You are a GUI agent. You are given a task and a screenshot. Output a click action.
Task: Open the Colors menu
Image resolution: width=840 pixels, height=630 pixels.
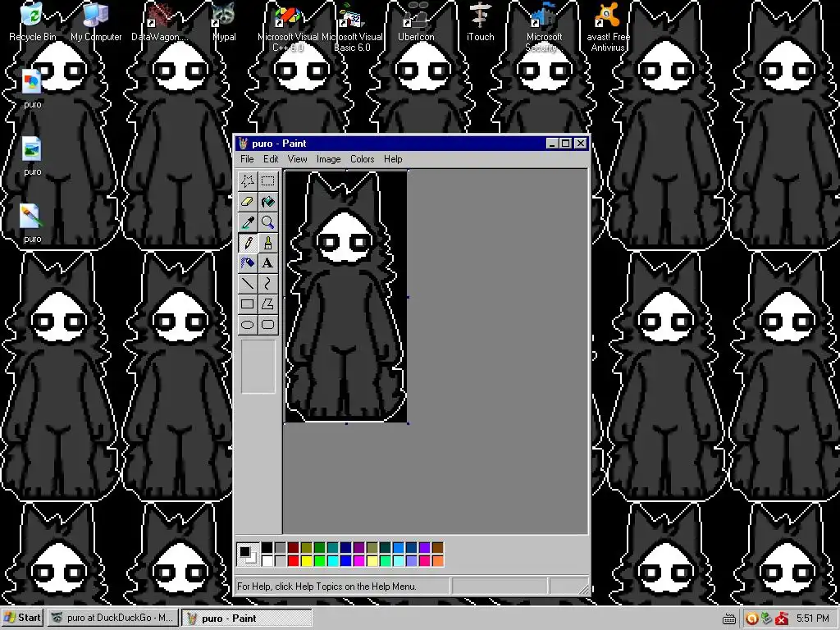[362, 159]
